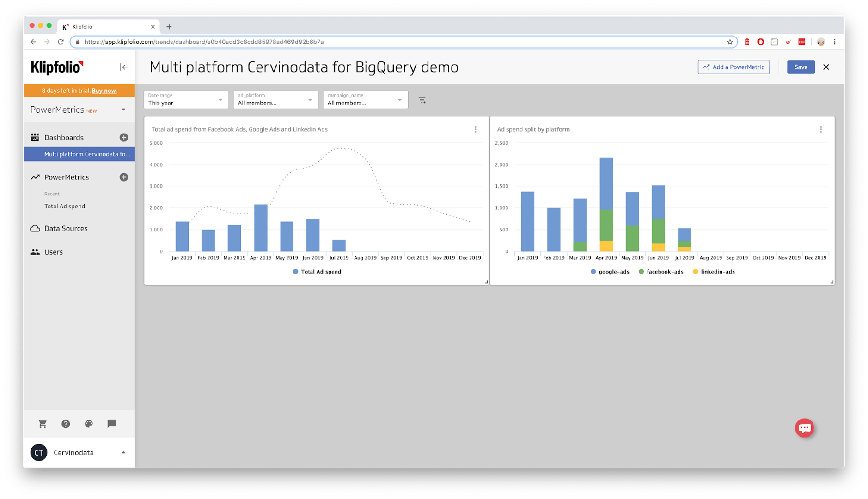
Task: Click the Buy now link
Action: pos(104,91)
